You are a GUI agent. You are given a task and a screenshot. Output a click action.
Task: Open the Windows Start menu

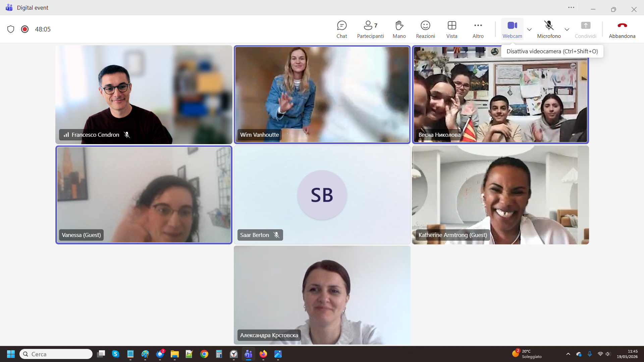coord(11,354)
